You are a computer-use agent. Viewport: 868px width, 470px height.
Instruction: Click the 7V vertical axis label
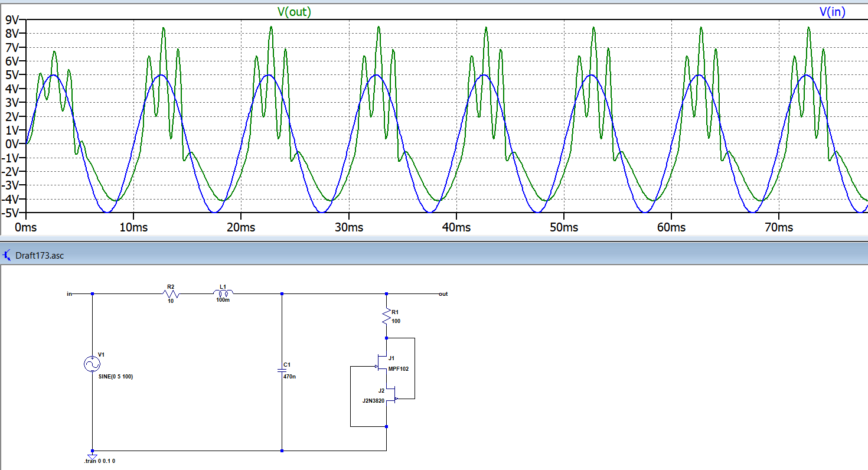click(13, 47)
